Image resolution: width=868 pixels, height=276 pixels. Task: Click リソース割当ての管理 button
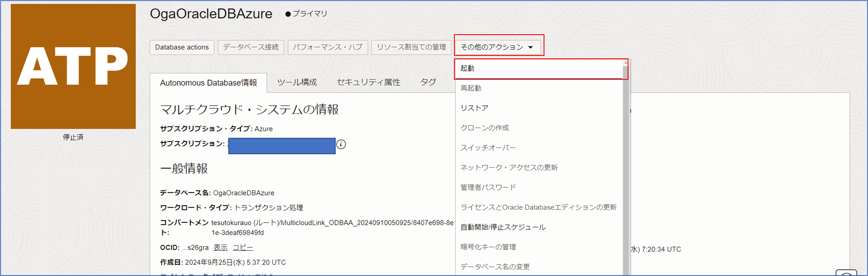(411, 47)
